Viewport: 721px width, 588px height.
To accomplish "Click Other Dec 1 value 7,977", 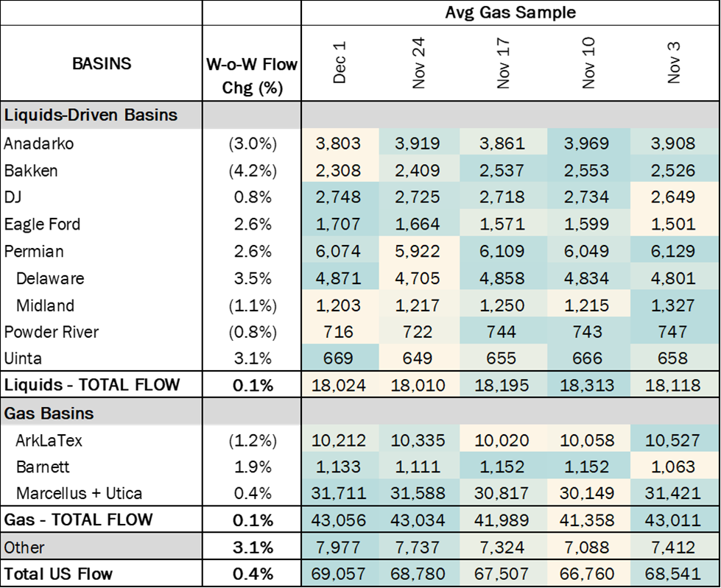I will coord(339,548).
